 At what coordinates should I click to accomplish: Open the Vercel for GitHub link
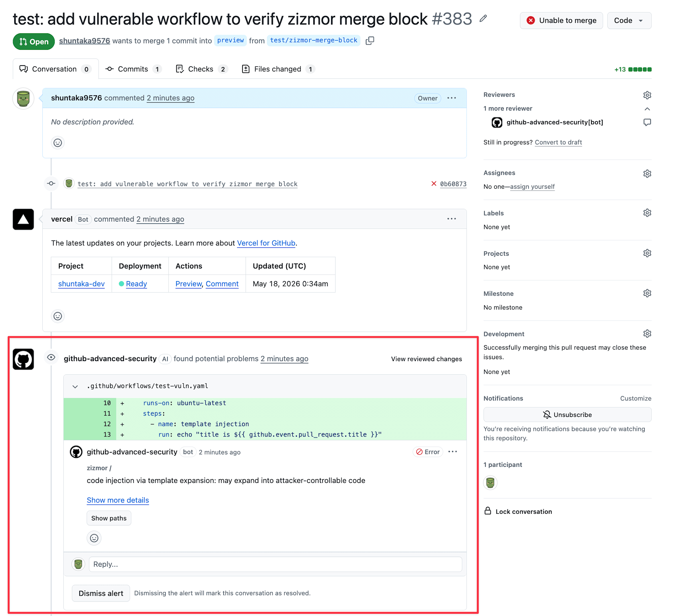(266, 243)
